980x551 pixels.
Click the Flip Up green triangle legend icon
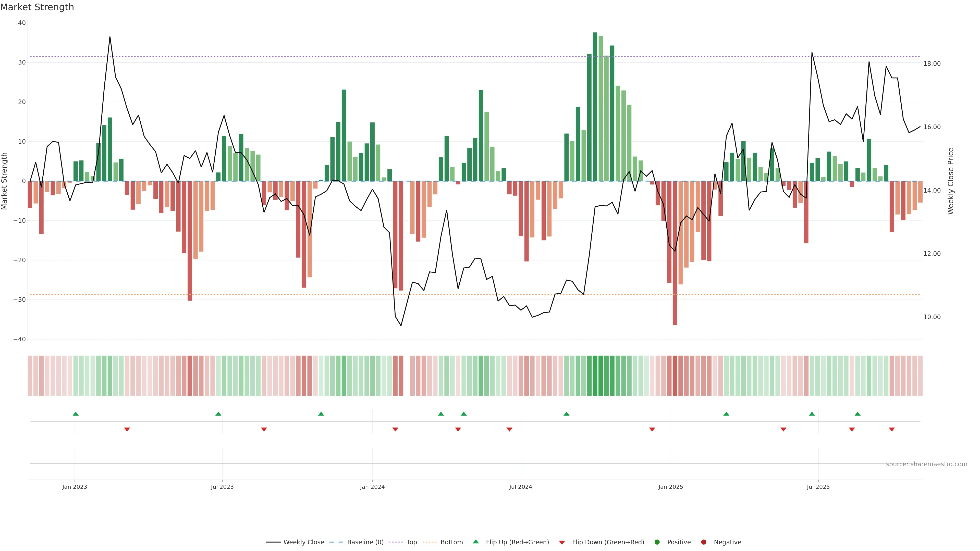[x=475, y=542]
